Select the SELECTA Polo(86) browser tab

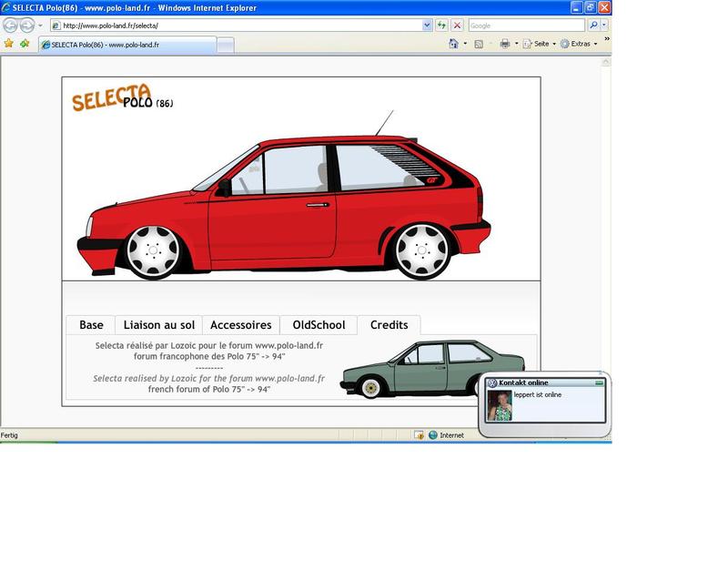click(127, 45)
